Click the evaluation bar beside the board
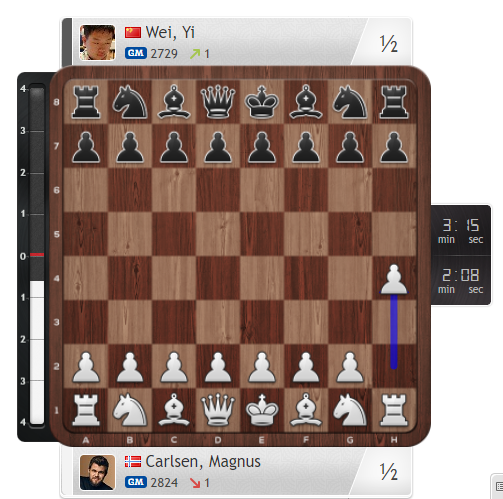The height and width of the screenshot is (499, 503). tap(37, 256)
